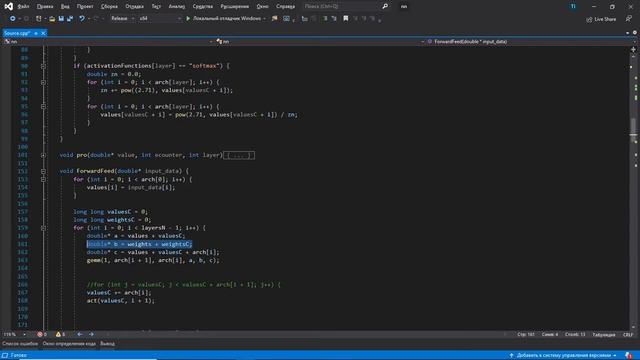Click the Live Share button
640x360 pixels.
[x=601, y=19]
